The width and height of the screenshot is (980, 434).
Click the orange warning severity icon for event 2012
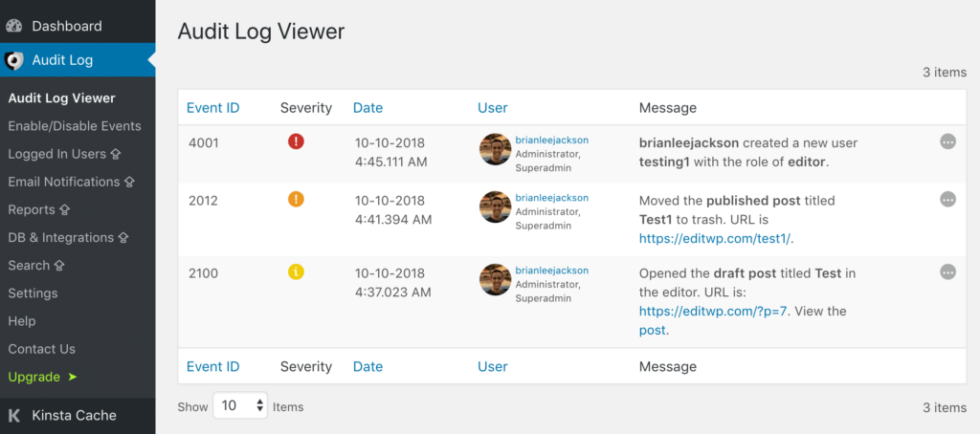(x=296, y=200)
